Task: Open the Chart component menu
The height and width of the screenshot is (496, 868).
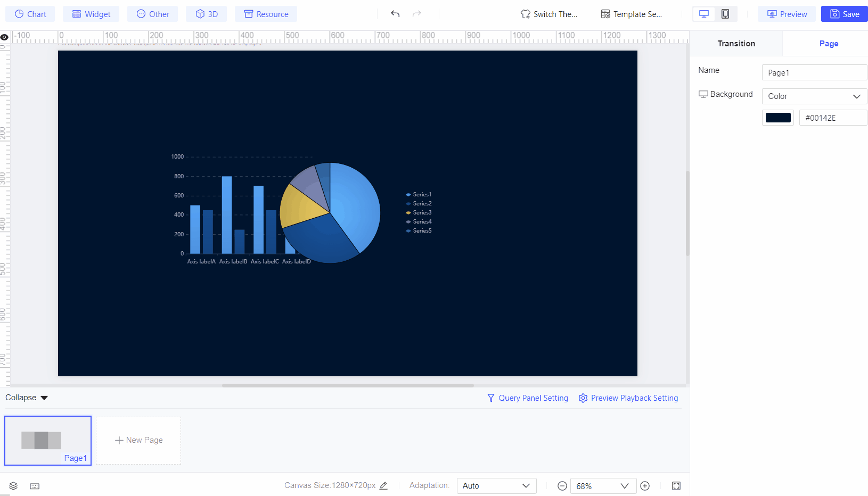Action: point(30,14)
